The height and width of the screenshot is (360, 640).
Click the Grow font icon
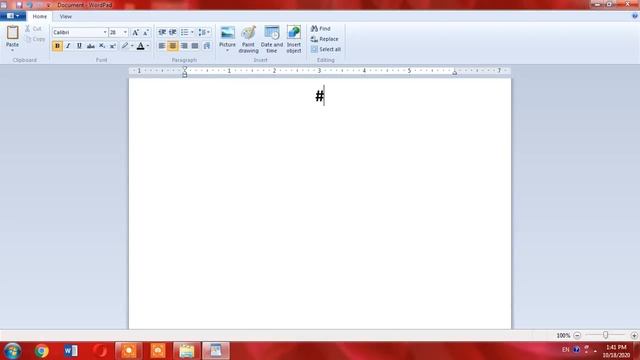pyautogui.click(x=135, y=32)
